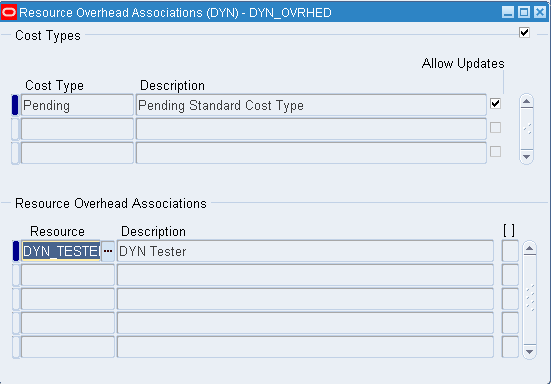This screenshot has height=384, width=553.
Task: Click Resource Overhead Associations scrollbar down arrow
Action: [x=529, y=351]
